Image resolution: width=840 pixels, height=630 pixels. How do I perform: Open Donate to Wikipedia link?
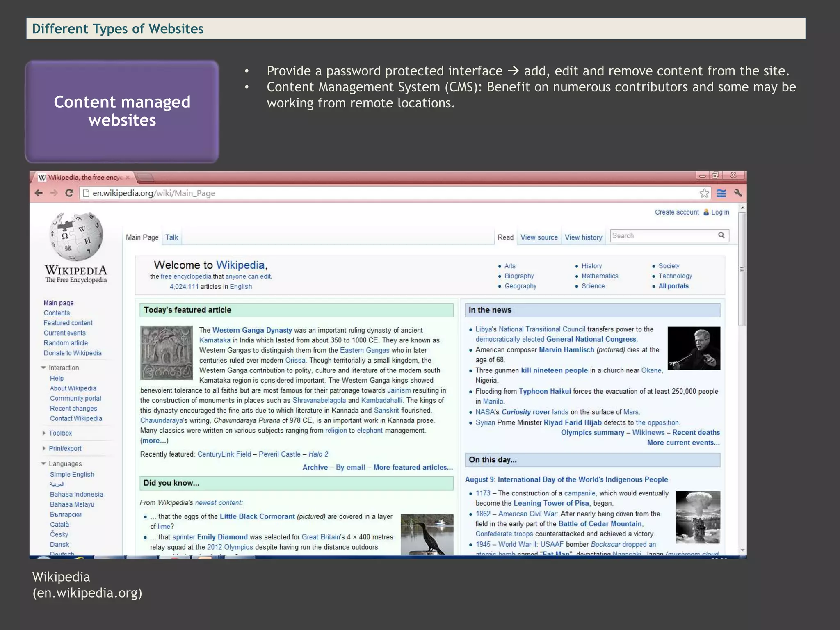coord(73,353)
